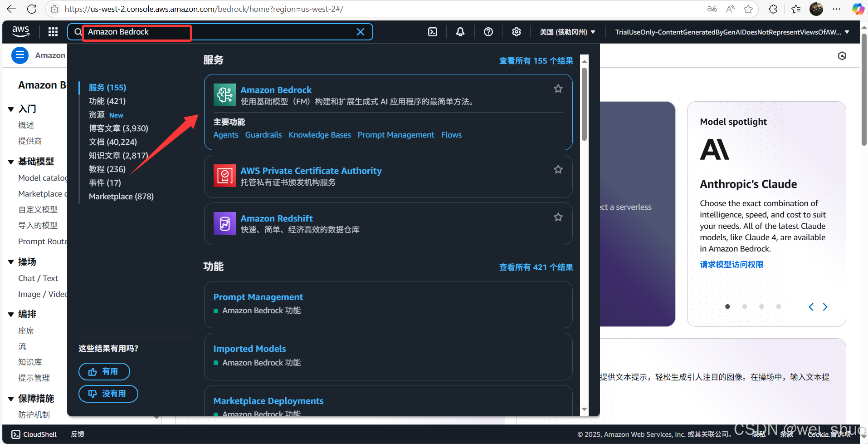Screen dimensions: 868x444
Task: Go back with browser back arrow
Action: tap(11, 9)
